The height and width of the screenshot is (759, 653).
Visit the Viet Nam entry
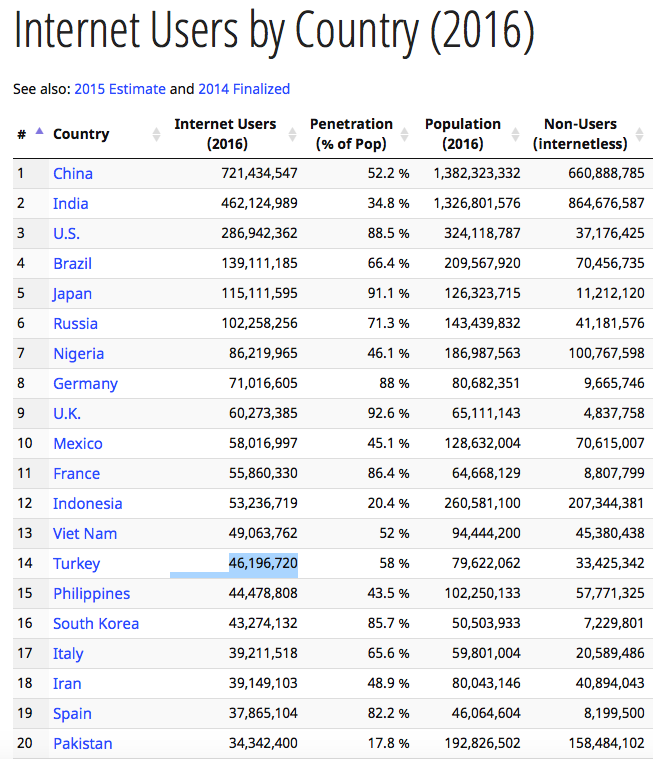point(85,533)
